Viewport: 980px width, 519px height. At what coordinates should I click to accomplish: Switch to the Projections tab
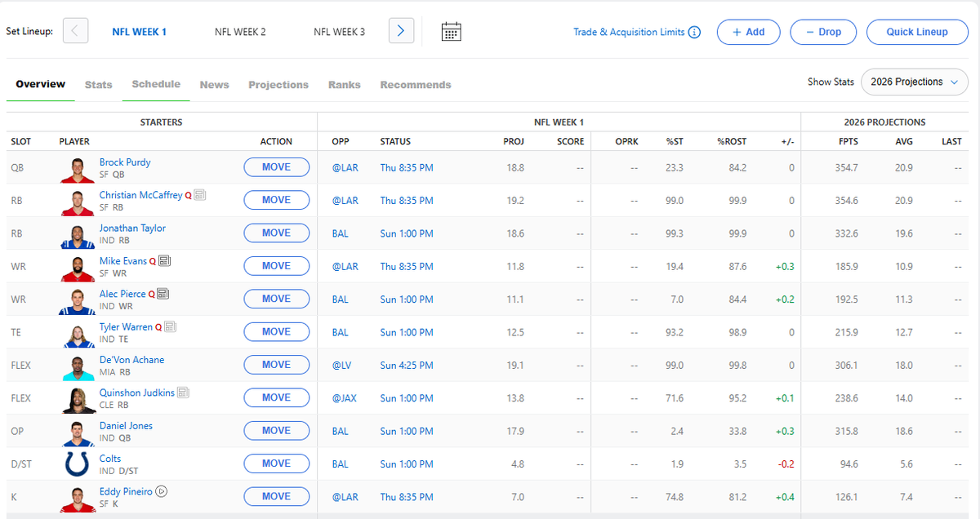(278, 85)
